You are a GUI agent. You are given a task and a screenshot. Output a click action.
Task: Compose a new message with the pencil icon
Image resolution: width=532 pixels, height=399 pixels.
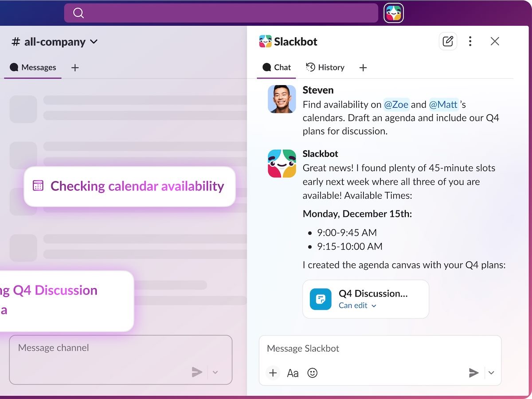pyautogui.click(x=448, y=41)
